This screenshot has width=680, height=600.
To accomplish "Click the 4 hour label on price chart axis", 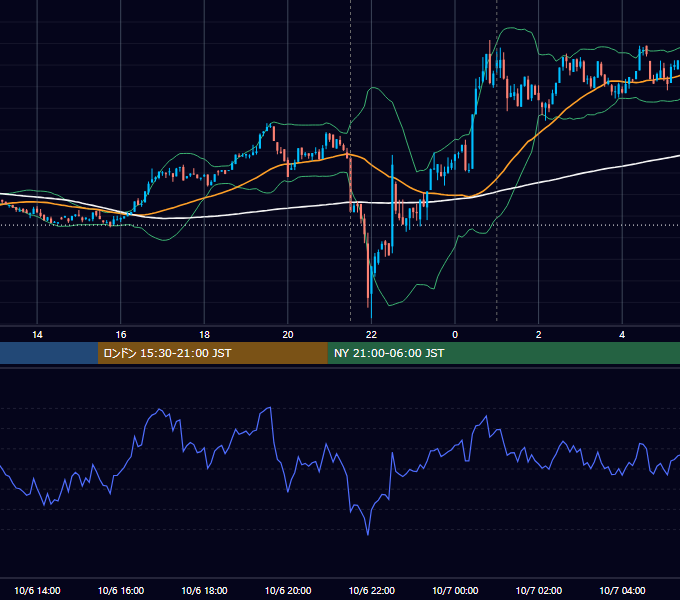I will click(x=622, y=335).
